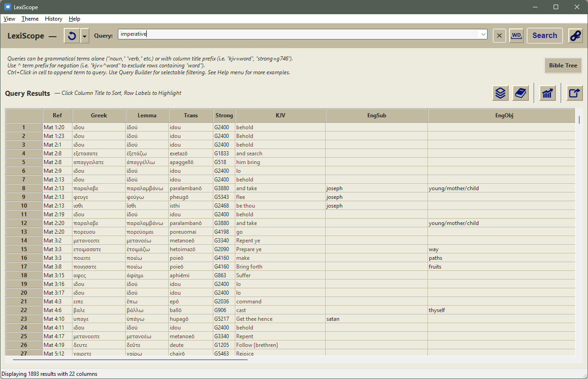Highlight row 8 by its label
Image resolution: width=588 pixels, height=379 pixels.
coord(24,188)
